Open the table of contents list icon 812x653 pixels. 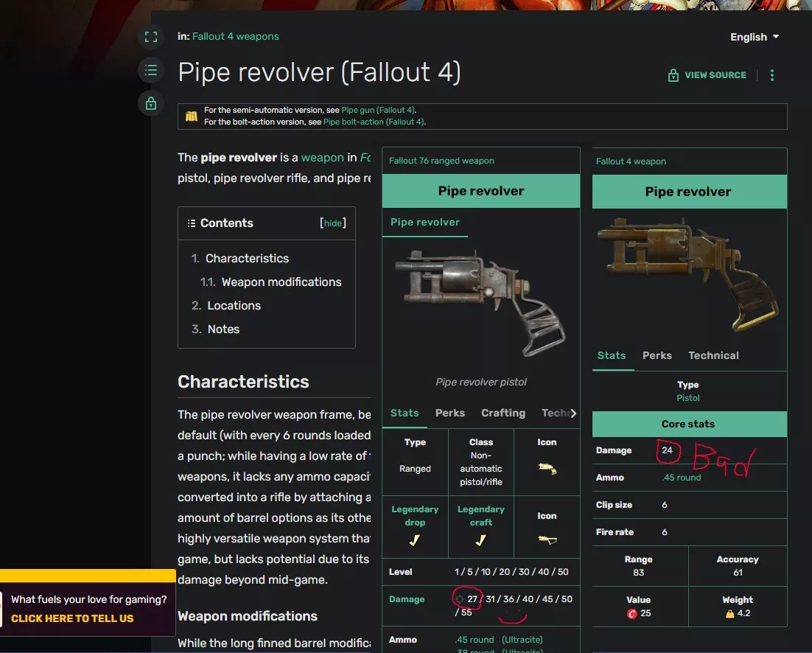pos(151,70)
